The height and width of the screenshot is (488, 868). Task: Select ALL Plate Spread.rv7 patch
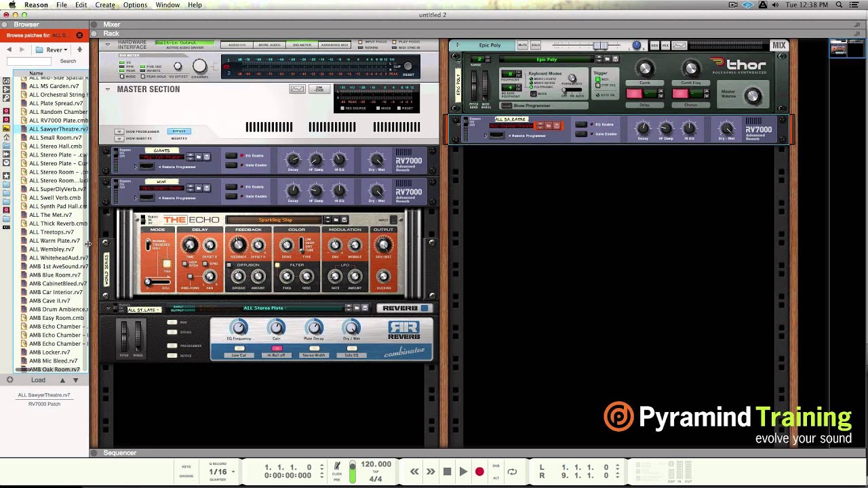coord(54,103)
